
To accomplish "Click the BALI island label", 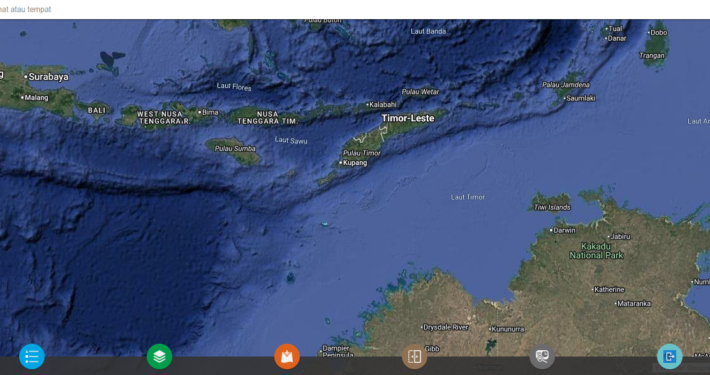I will 97,110.
